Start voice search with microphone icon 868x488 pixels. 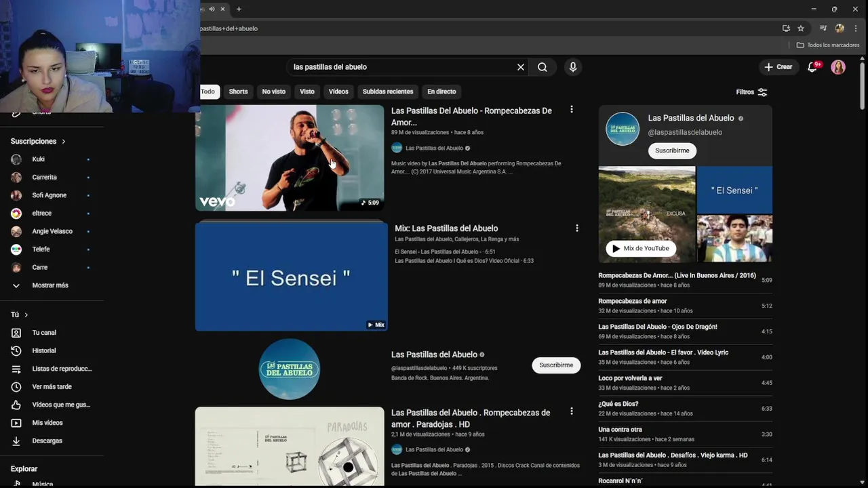[x=573, y=67]
